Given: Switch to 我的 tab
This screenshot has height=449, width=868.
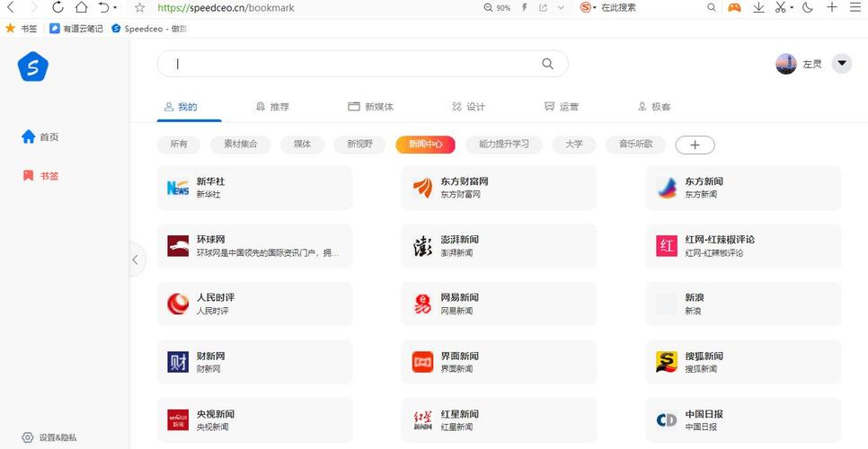Looking at the screenshot, I should [x=181, y=107].
